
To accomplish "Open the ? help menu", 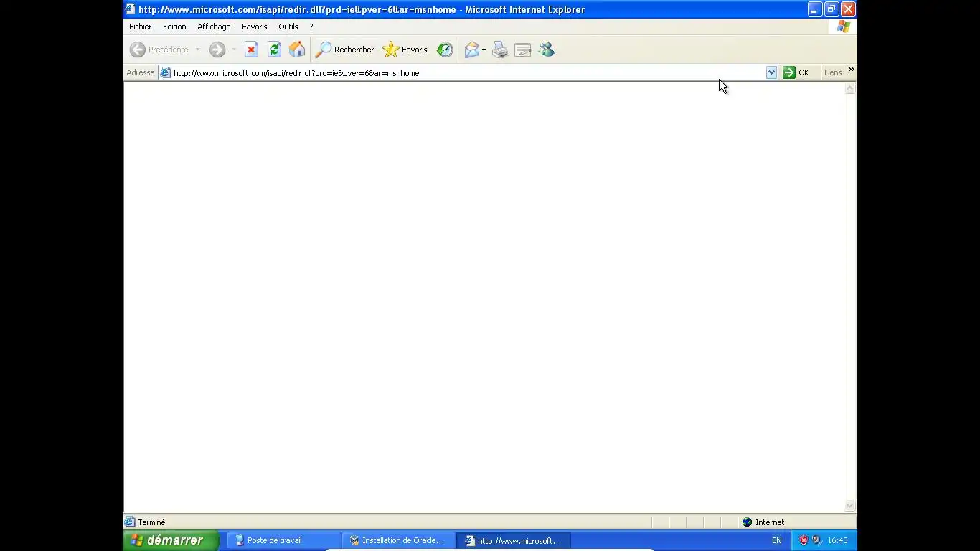I will tap(311, 27).
